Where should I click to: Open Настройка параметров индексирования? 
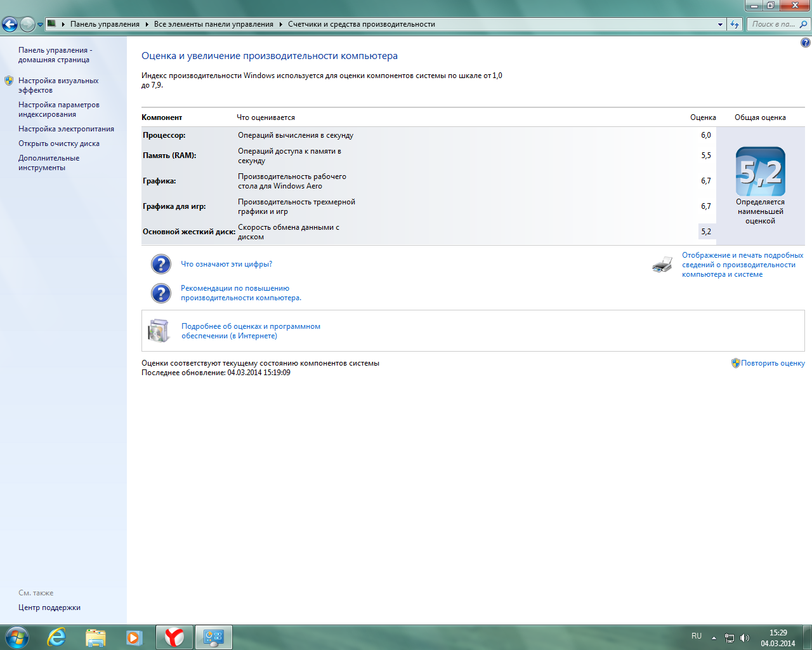pyautogui.click(x=59, y=109)
